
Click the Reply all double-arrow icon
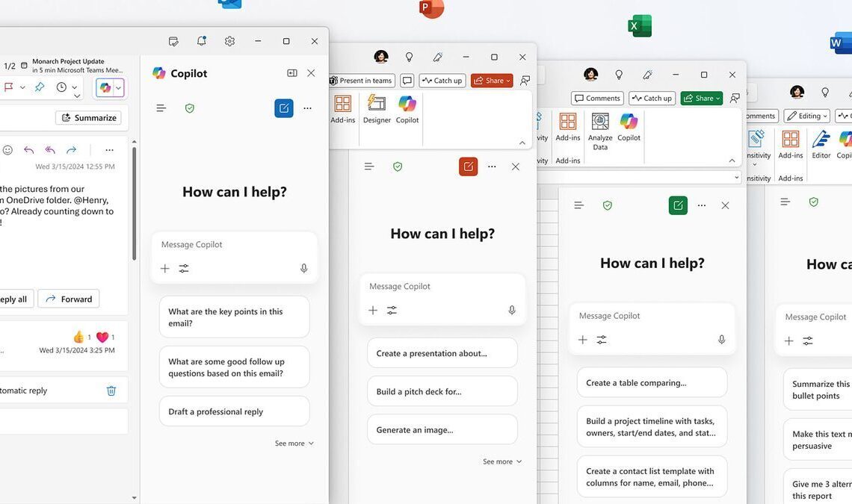tap(50, 150)
